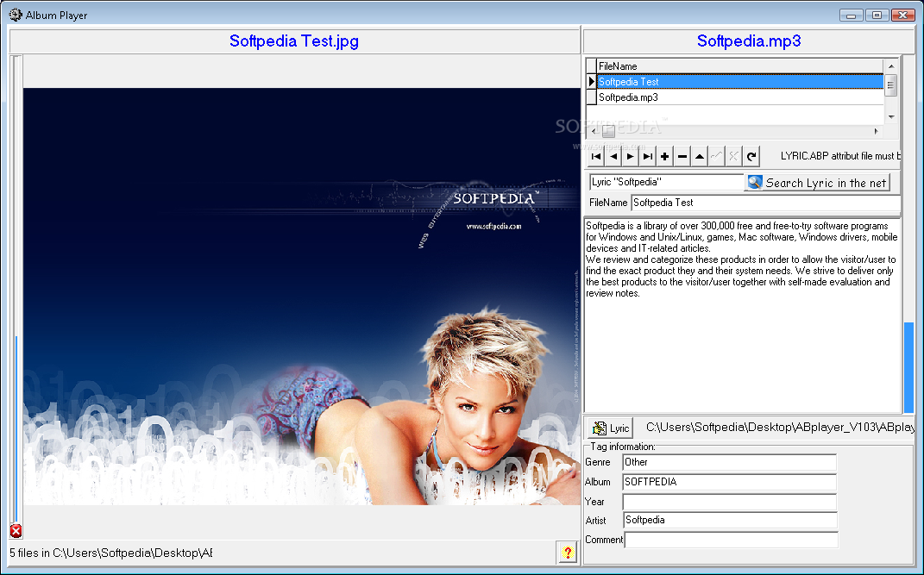924x575 pixels.
Task: Minimize the Album Player window
Action: pyautogui.click(x=851, y=15)
